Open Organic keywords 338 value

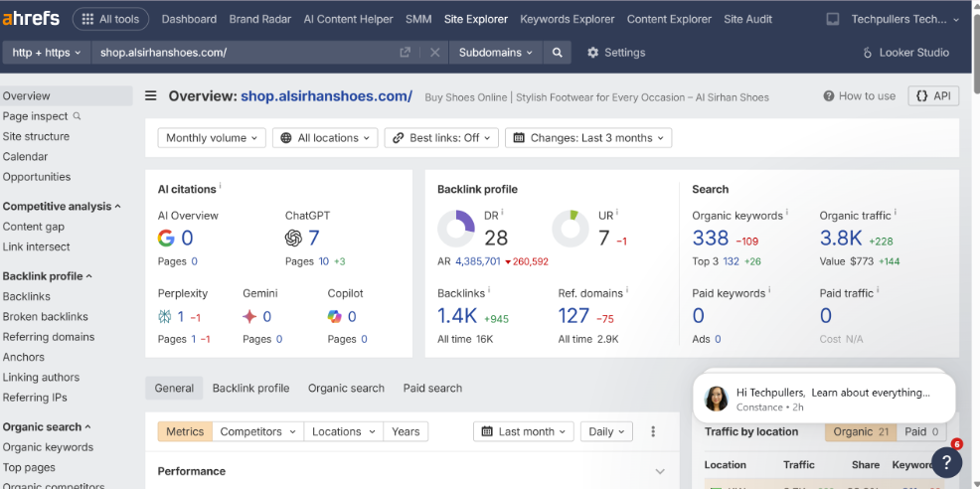(x=710, y=238)
